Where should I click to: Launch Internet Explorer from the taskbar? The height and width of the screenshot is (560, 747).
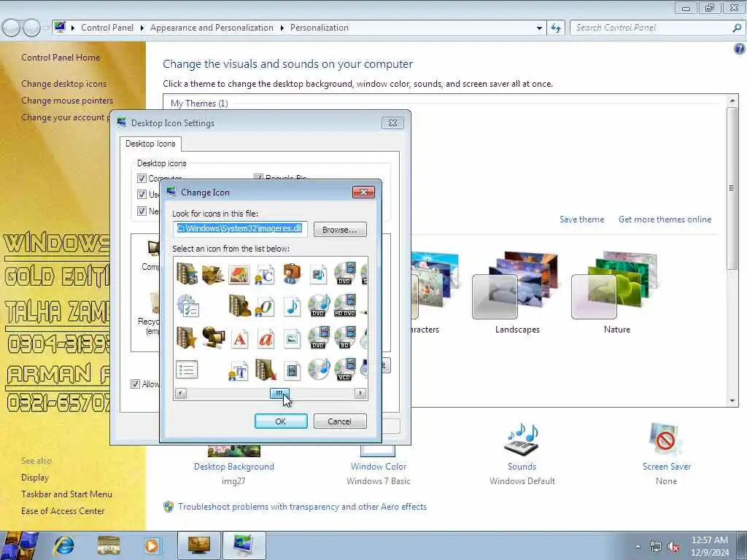coord(64,545)
